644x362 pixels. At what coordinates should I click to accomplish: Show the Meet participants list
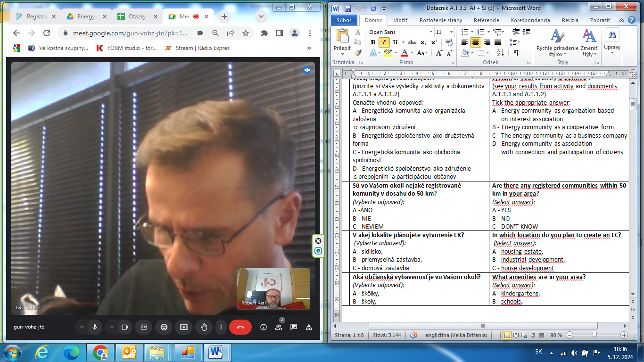click(x=279, y=327)
